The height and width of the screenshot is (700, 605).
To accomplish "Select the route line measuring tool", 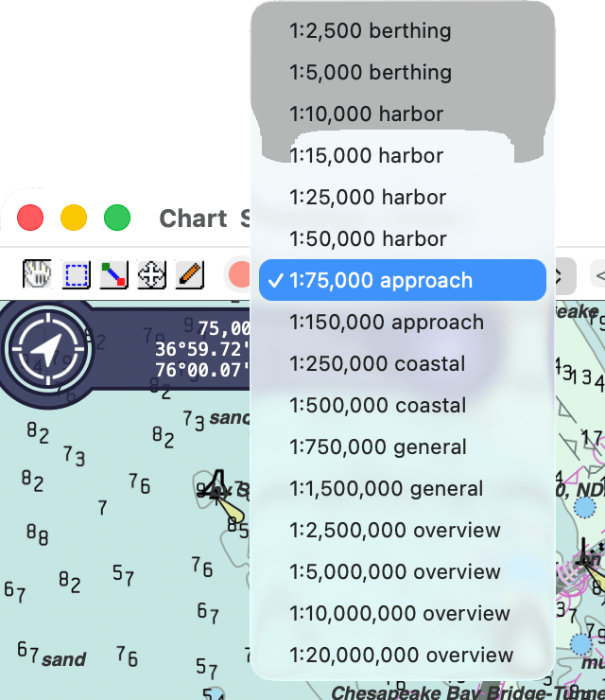I will point(113,274).
